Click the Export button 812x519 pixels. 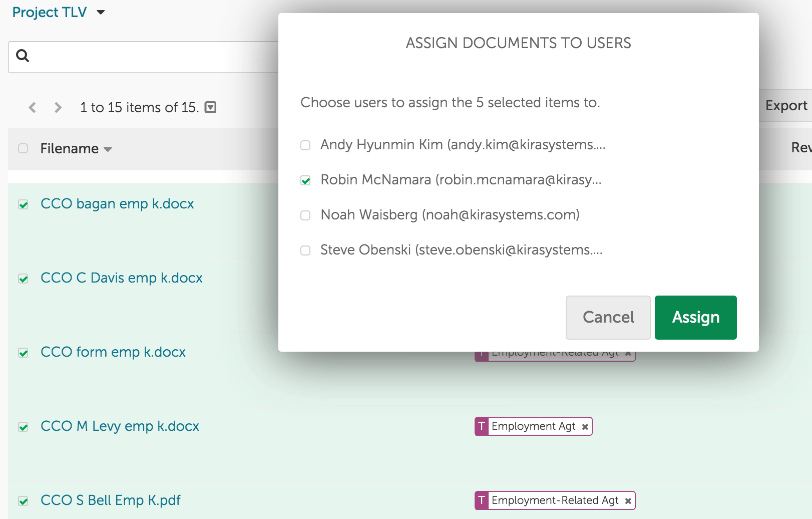click(785, 106)
